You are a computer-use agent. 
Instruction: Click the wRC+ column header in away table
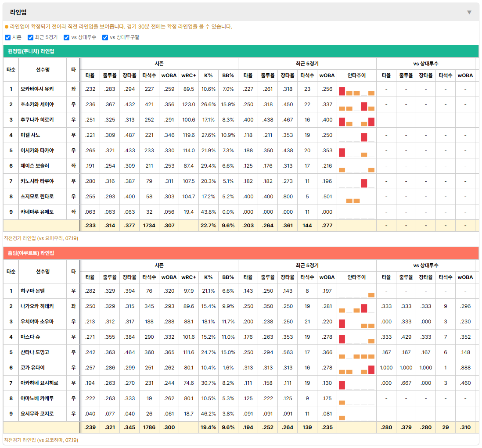pyautogui.click(x=188, y=75)
